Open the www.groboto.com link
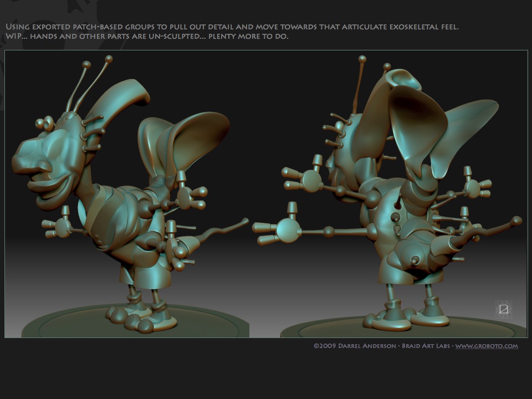 tap(487, 346)
